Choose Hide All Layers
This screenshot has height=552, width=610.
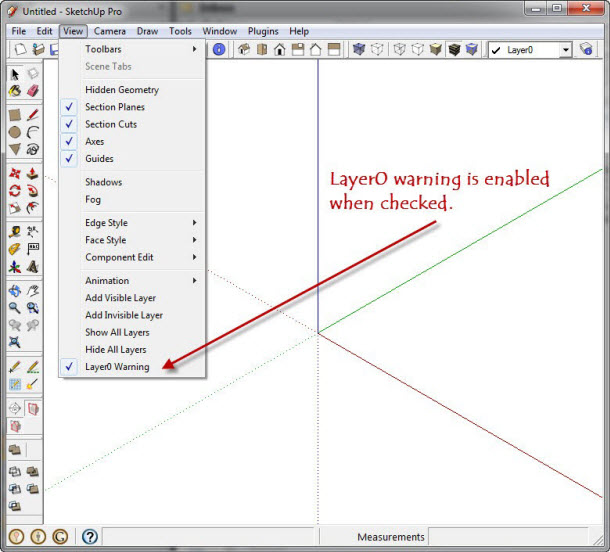(132, 350)
